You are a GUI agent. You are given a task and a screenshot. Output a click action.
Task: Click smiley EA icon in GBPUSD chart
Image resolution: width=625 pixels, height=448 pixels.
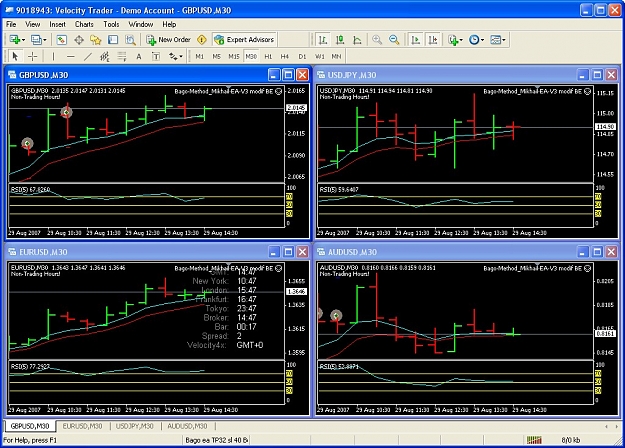point(279,91)
